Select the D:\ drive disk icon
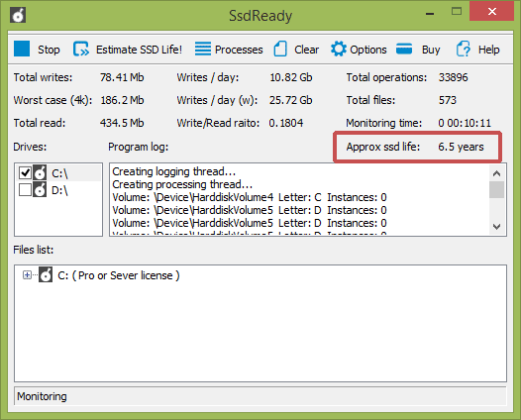521x420 pixels. pyautogui.click(x=40, y=190)
